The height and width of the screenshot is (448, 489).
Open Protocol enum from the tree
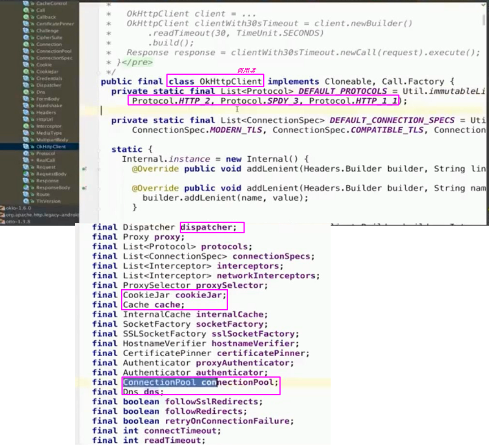(x=45, y=153)
